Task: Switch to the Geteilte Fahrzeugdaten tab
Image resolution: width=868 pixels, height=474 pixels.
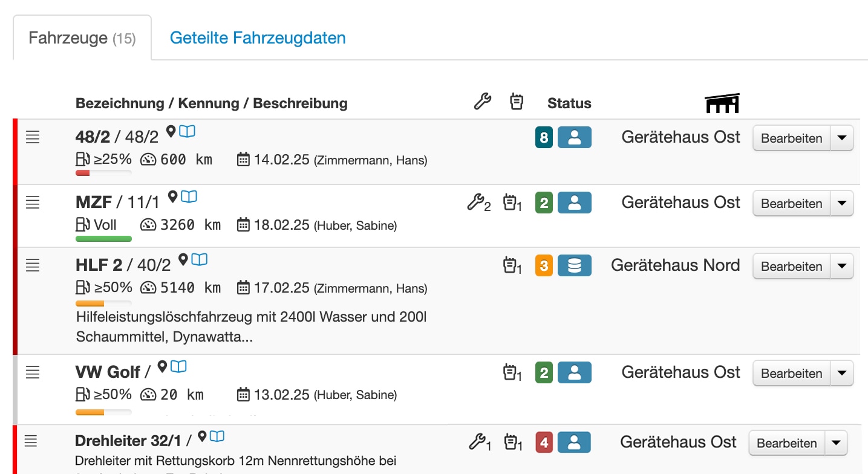Action: pyautogui.click(x=258, y=37)
